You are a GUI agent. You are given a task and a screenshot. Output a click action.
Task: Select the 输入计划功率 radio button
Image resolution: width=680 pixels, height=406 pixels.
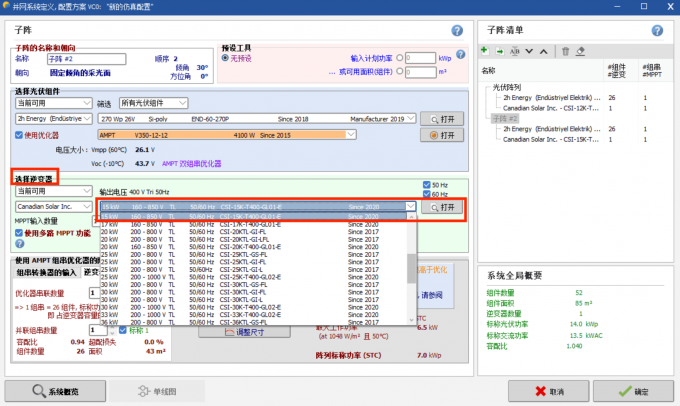coord(399,58)
